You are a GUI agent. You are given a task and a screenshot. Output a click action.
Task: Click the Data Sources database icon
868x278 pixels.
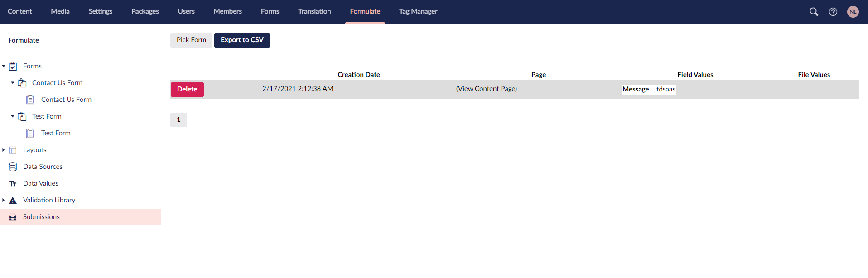point(13,167)
